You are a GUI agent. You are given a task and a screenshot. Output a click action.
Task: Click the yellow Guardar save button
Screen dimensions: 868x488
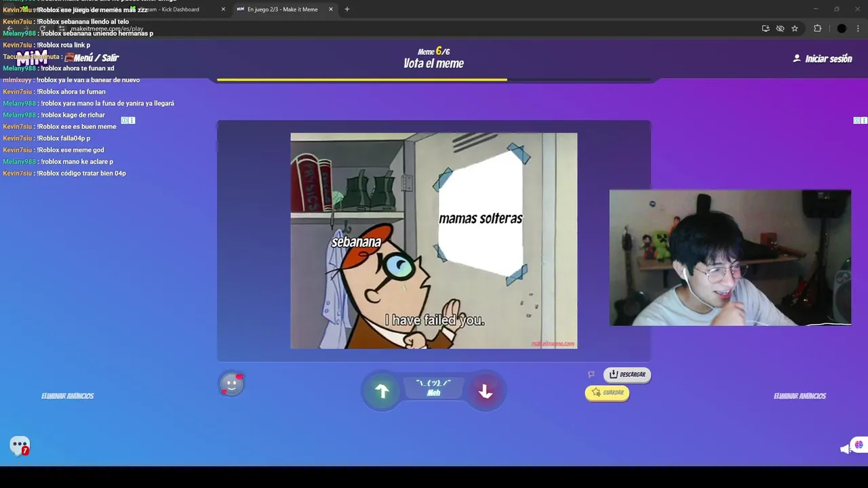[x=607, y=392]
